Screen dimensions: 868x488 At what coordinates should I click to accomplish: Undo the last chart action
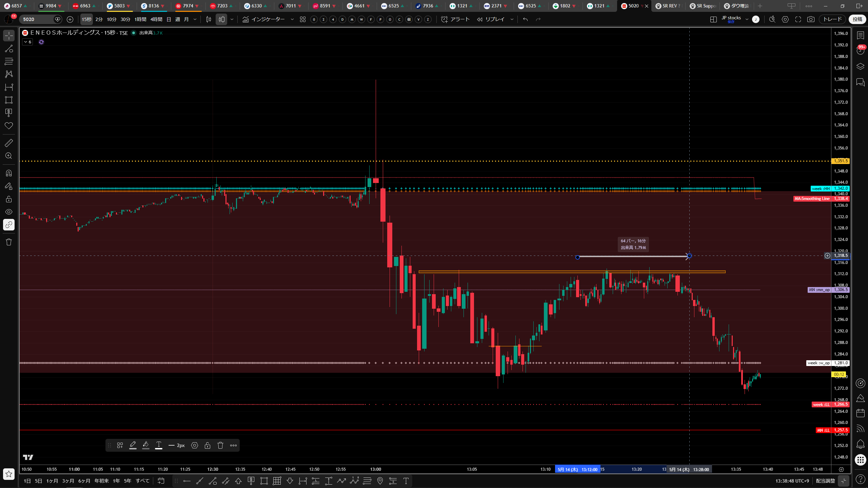pos(525,19)
